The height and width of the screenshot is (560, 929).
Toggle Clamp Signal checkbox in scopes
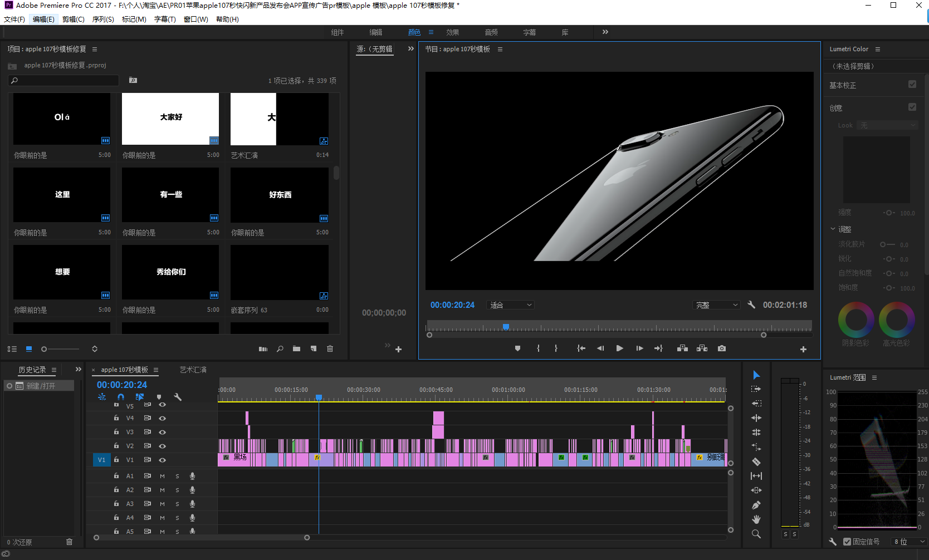point(847,542)
